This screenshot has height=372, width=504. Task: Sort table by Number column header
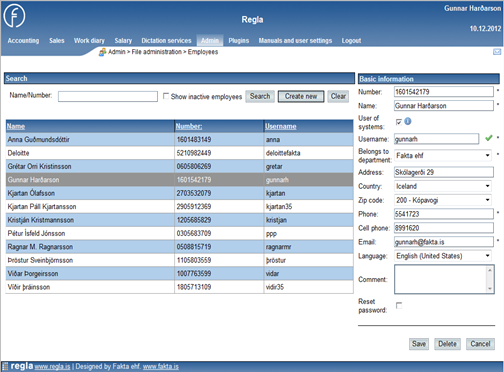click(x=189, y=126)
